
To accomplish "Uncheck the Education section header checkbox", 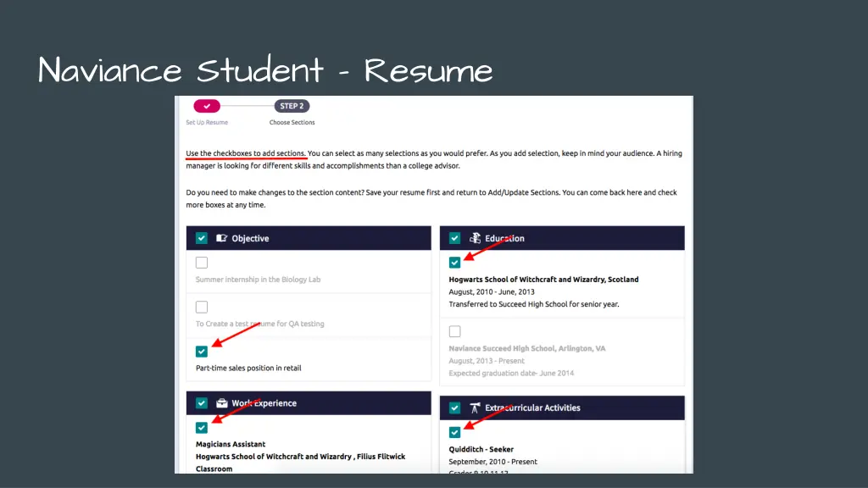I will click(x=454, y=238).
